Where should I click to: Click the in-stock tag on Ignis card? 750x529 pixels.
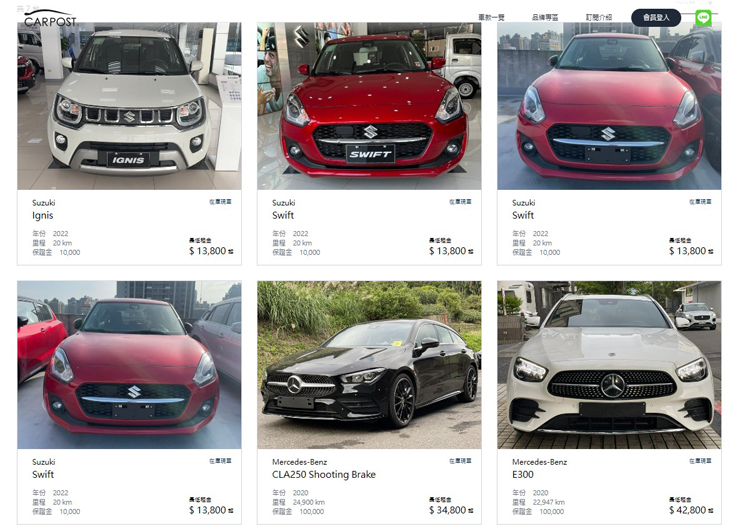(220, 202)
